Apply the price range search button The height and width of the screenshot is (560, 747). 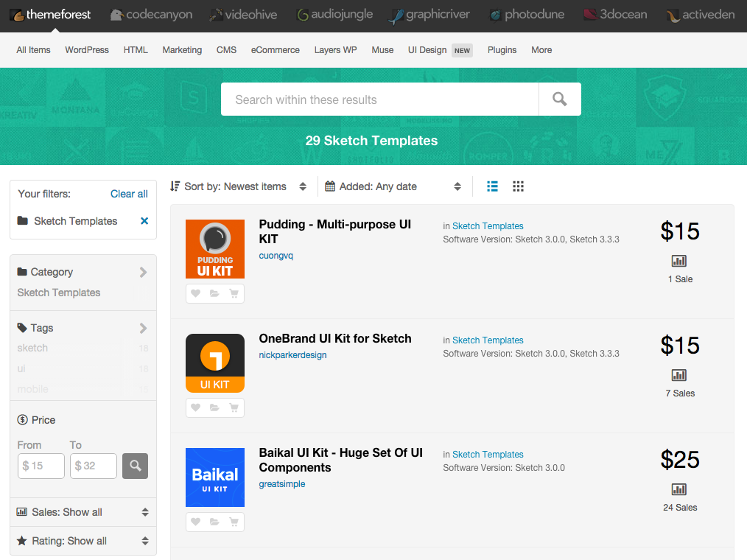pyautogui.click(x=136, y=466)
